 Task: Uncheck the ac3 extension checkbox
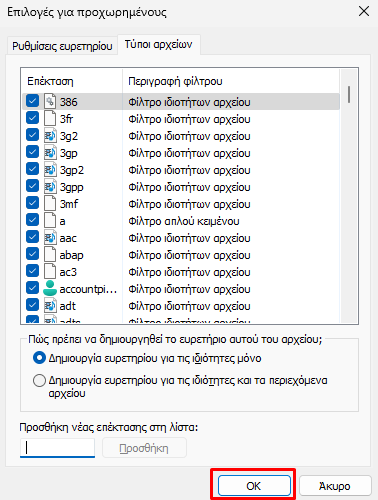point(32,271)
